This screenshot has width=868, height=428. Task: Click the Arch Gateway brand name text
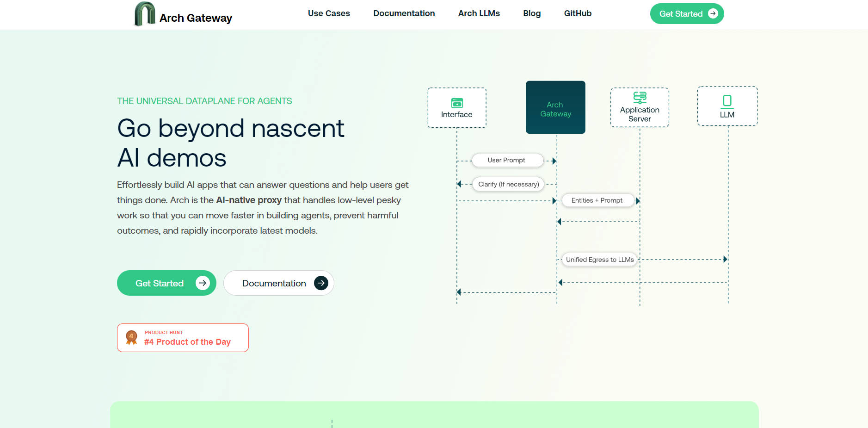[x=196, y=18]
